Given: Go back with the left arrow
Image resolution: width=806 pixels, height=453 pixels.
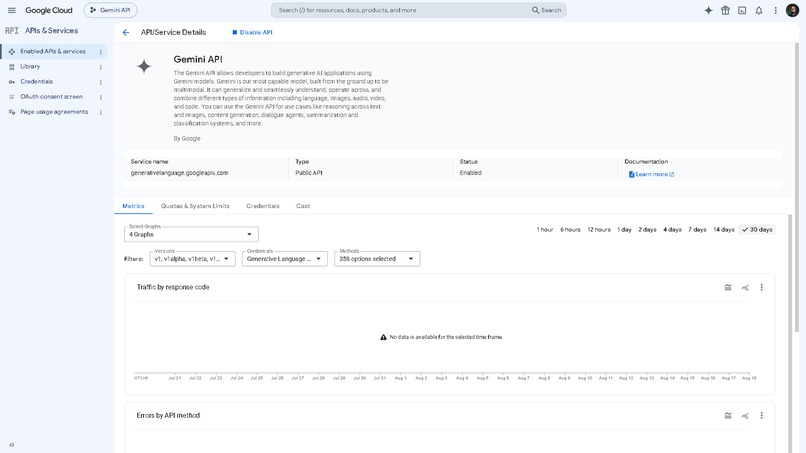Looking at the screenshot, I should click(x=126, y=32).
